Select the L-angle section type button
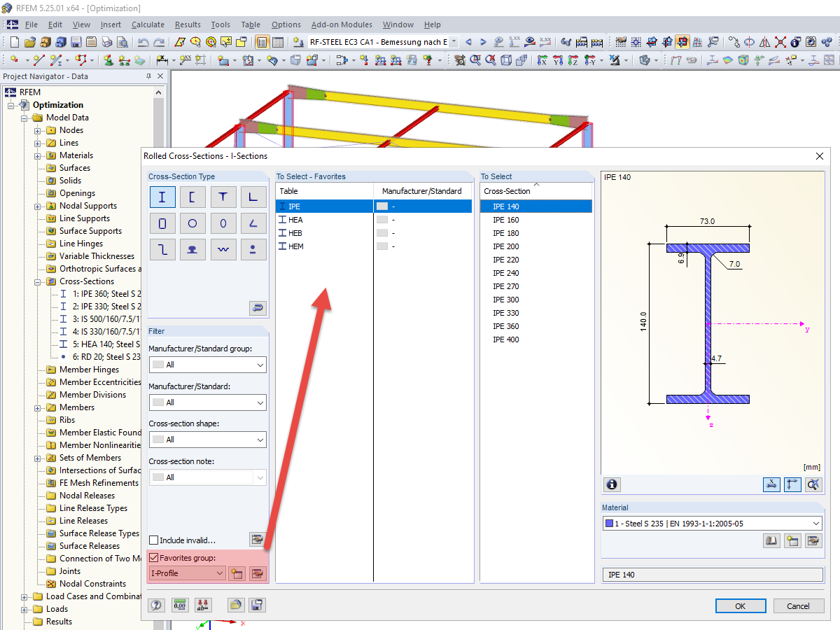 click(253, 197)
